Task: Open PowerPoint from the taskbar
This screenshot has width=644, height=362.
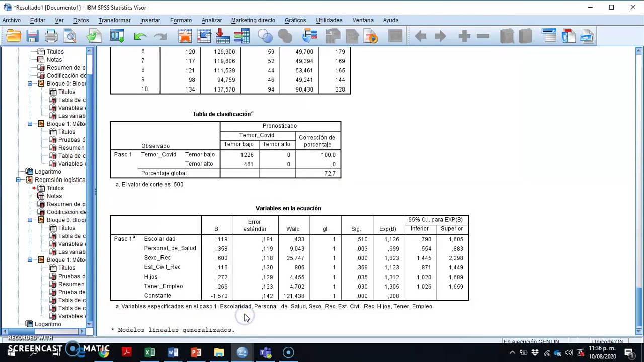Action: click(x=196, y=352)
